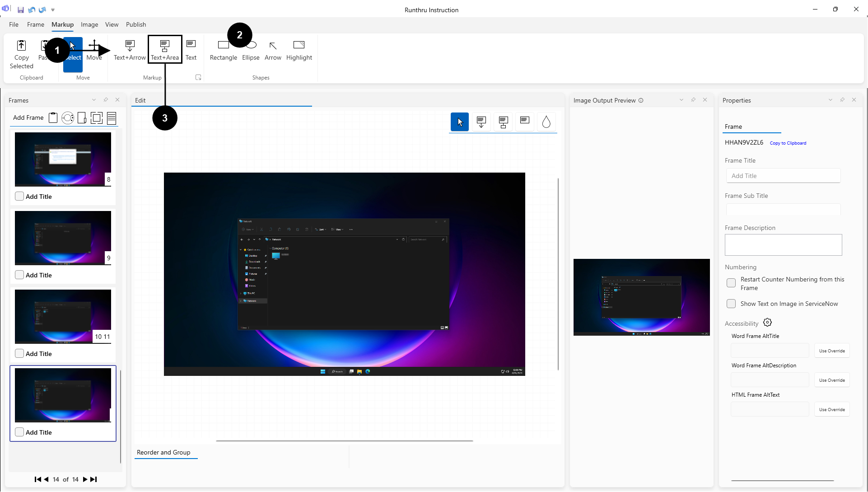Choose the Arrow shape tool
Image resolution: width=868 pixels, height=492 pixels.
[273, 50]
